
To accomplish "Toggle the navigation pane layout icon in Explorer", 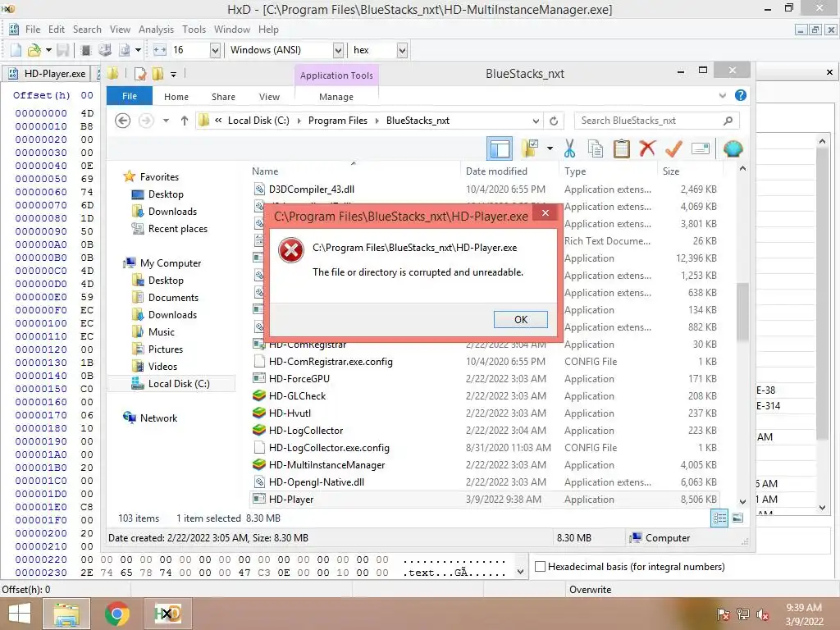I will [500, 148].
